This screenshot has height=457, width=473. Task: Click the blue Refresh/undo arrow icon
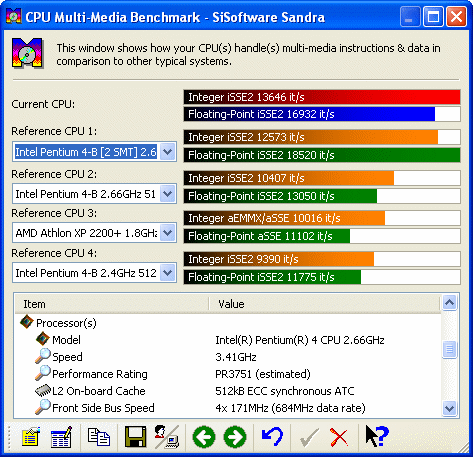(272, 437)
